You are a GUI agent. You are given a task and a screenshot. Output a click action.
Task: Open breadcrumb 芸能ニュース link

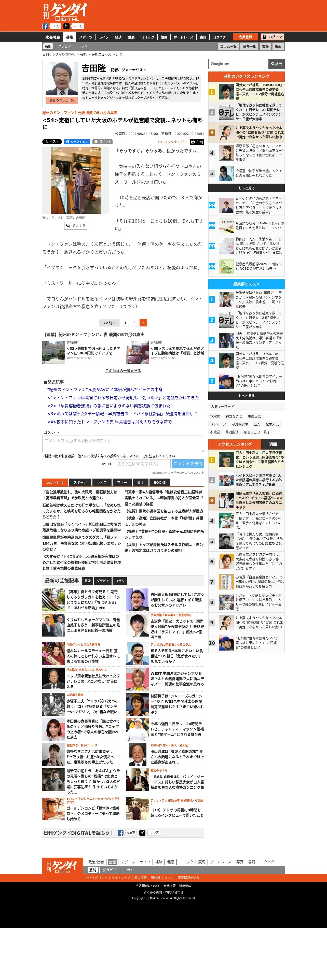point(101,54)
